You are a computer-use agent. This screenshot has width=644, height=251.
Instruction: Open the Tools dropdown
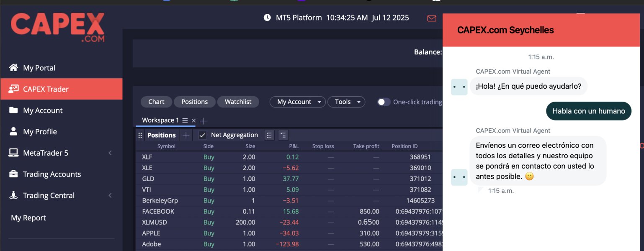click(346, 102)
